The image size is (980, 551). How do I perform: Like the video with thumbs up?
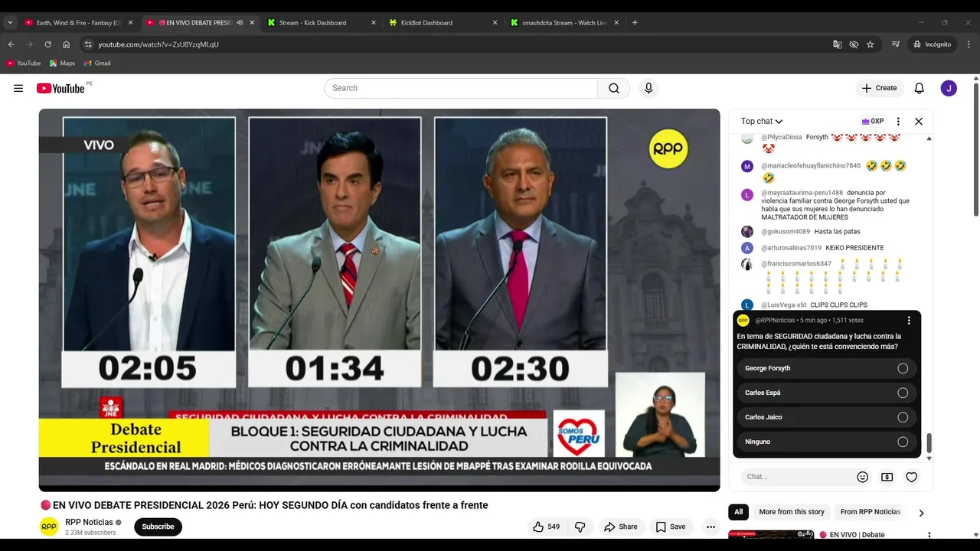click(546, 527)
